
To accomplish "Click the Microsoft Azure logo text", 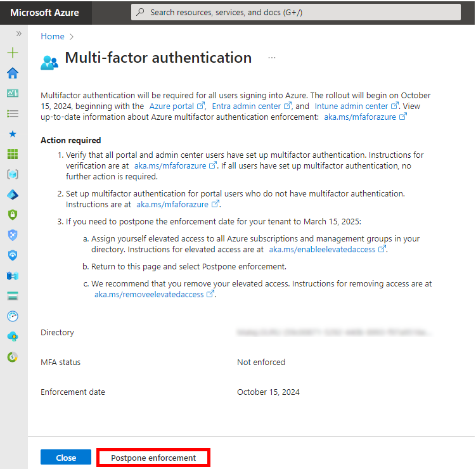I will pos(44,13).
